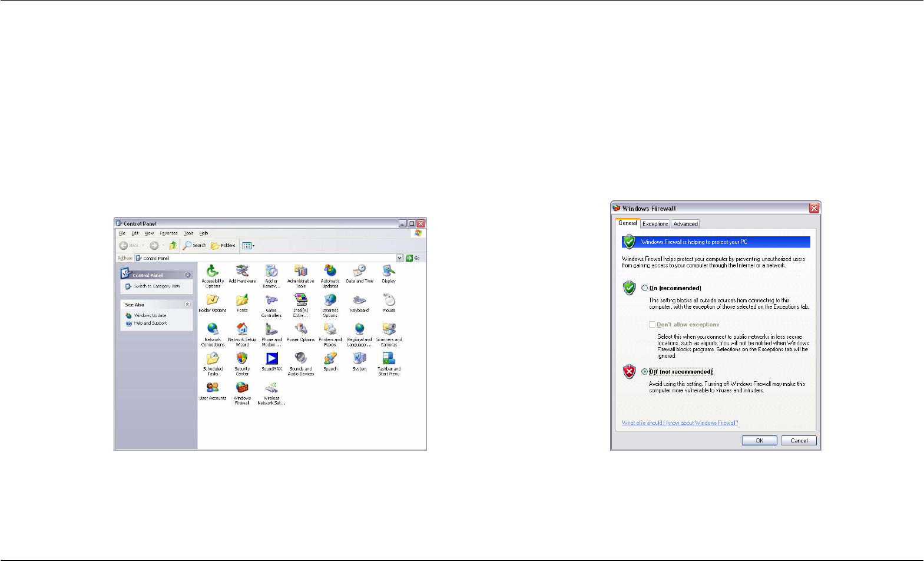Click the Up folder toolbar icon
This screenshot has height=561, width=924.
173,246
